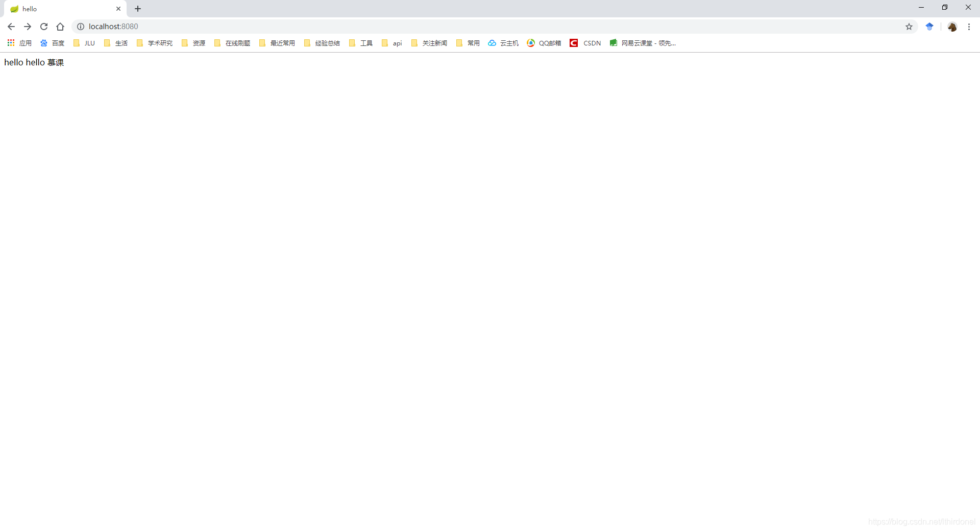
Task: Open the browser home page
Action: pyautogui.click(x=60, y=27)
